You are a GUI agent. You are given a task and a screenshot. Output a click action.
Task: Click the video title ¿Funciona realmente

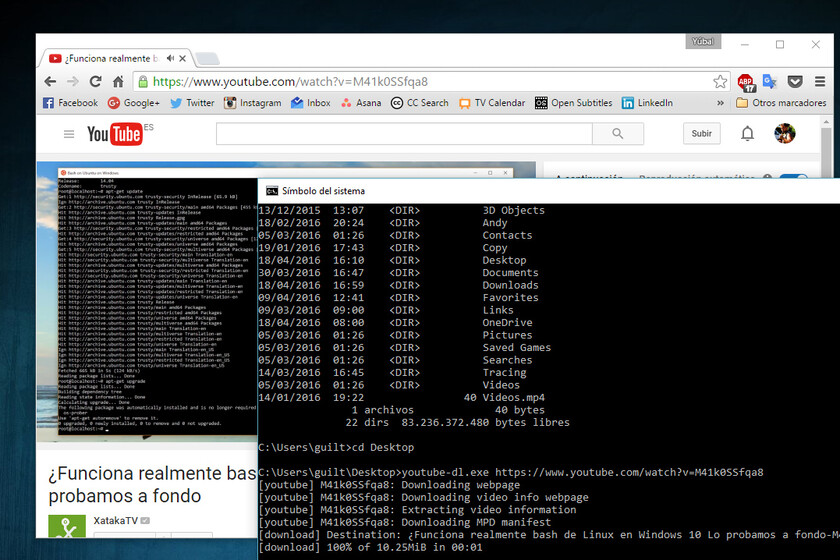click(152, 484)
